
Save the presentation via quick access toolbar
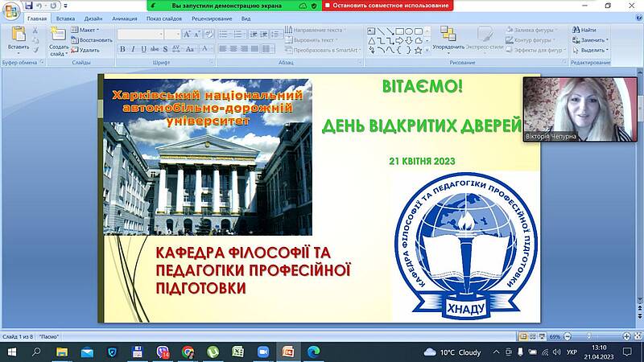28,6
